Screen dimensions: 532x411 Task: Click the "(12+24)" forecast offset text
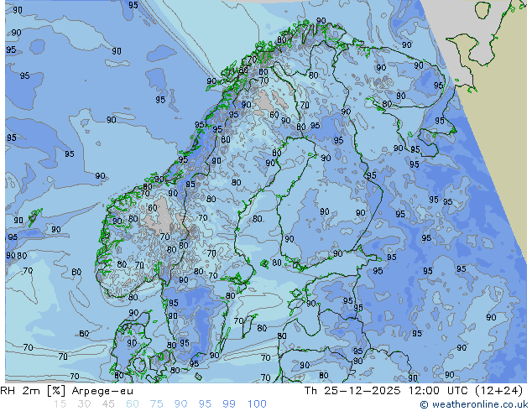[x=498, y=391]
